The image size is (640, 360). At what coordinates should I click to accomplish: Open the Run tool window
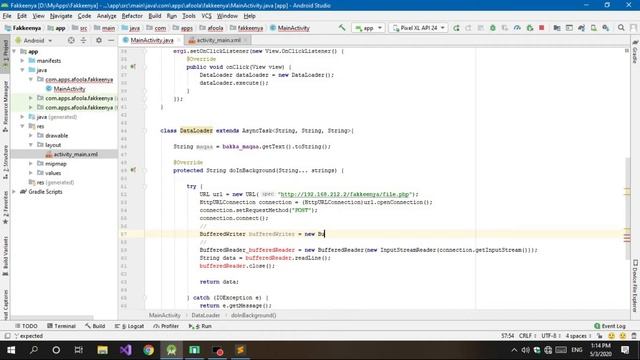click(200, 326)
